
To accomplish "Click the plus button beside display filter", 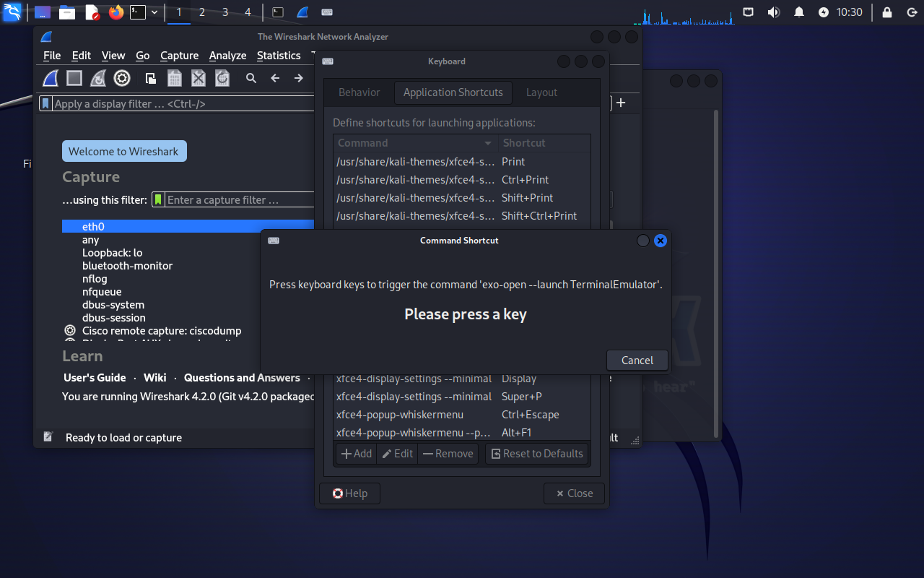I will 621,103.
